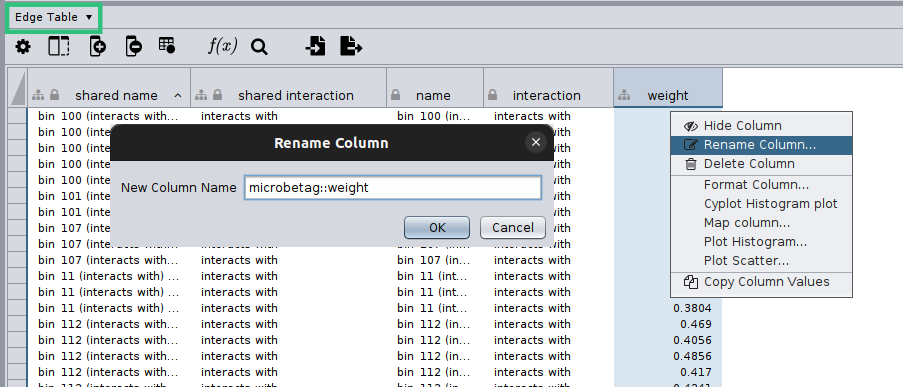
Task: Choose Plot Scatter... menu entry
Action: 761,261
